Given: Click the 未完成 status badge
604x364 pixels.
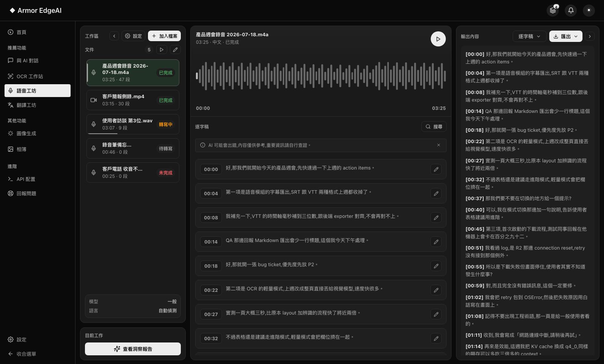Looking at the screenshot, I should click(165, 173).
